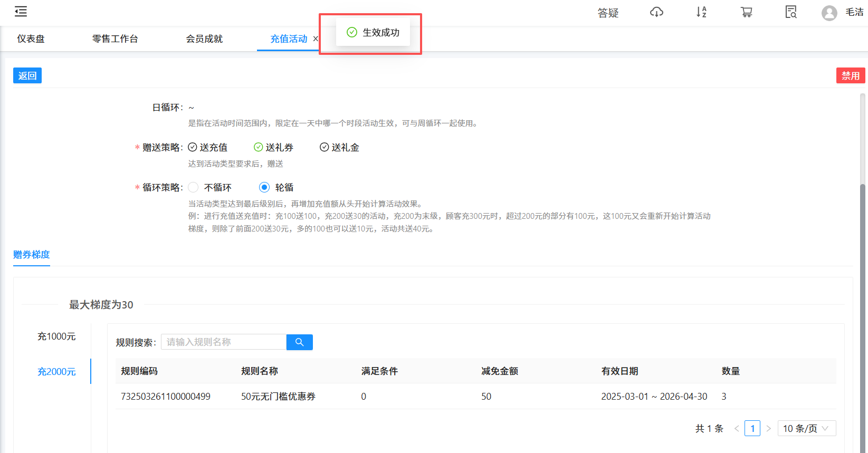Toggle the 送礼券 gift option
Image resolution: width=868 pixels, height=453 pixels.
tap(274, 147)
